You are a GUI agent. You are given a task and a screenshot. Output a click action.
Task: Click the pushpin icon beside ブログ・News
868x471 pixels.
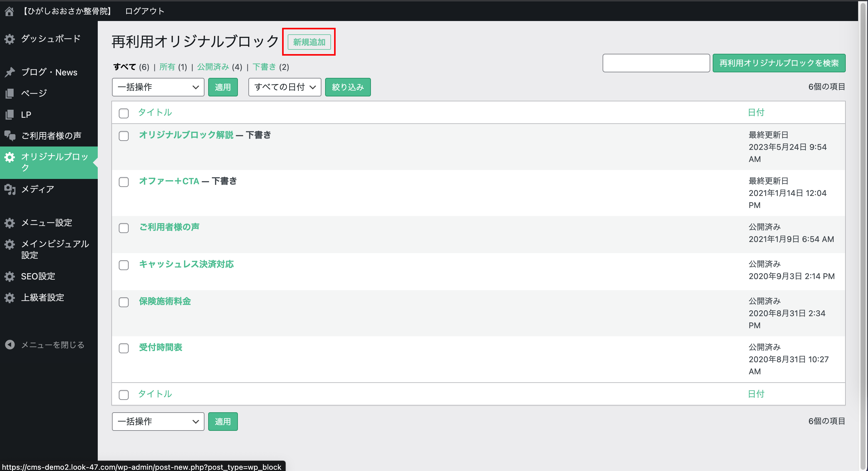coord(9,72)
